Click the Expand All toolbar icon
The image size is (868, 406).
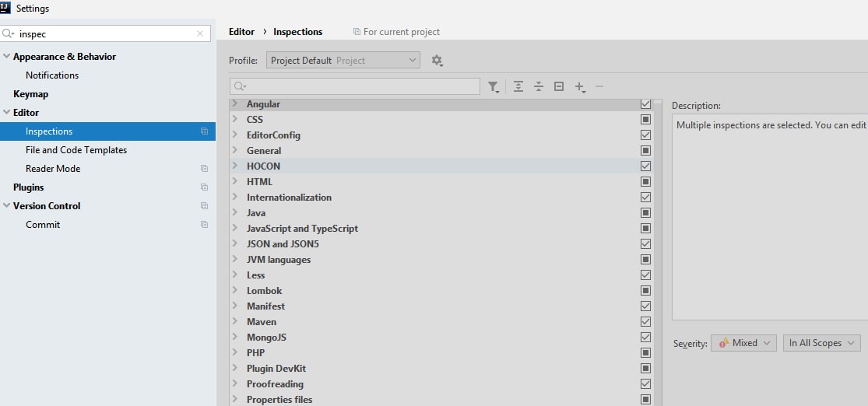[x=518, y=86]
